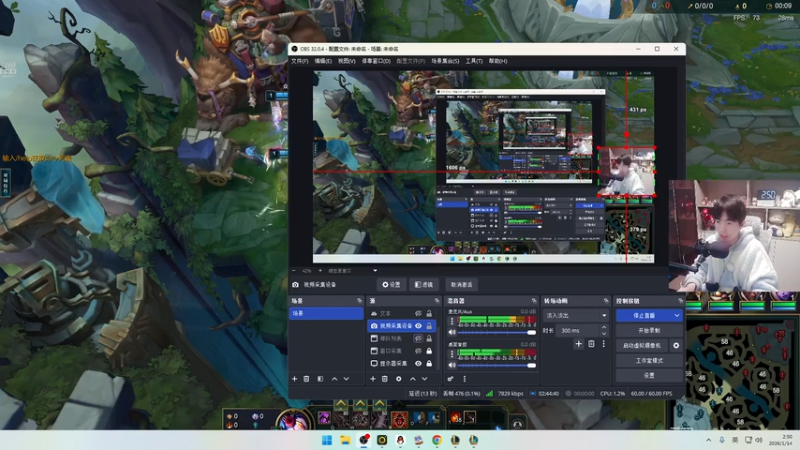Screen dimensions: 800x450
Task: Select the 显示器采集 source row
Action: [402, 363]
